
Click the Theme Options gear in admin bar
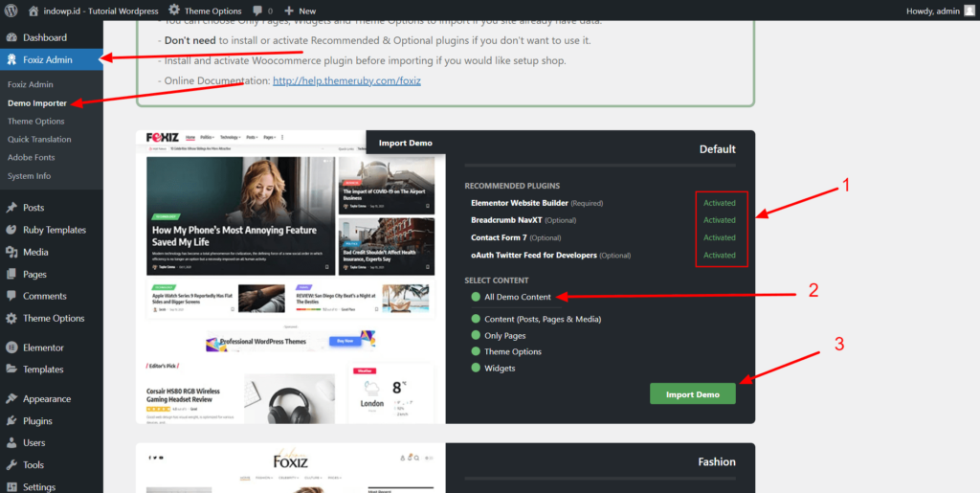[x=174, y=11]
